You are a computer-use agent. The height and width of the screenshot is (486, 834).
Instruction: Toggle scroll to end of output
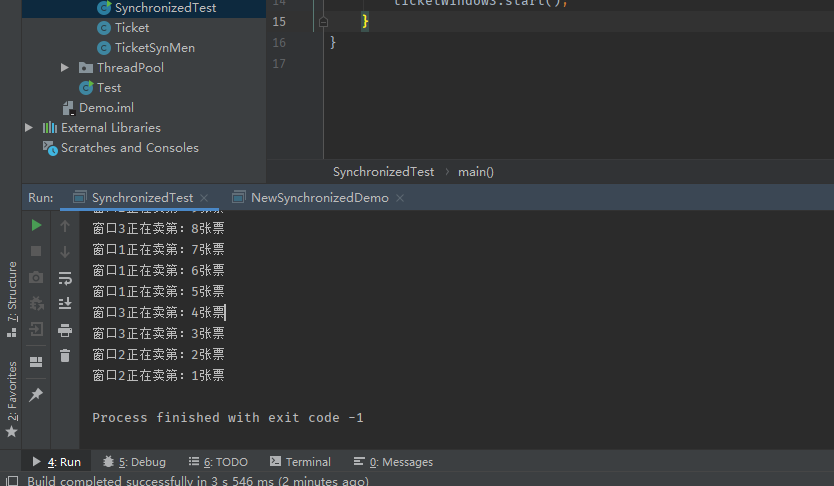pos(65,304)
